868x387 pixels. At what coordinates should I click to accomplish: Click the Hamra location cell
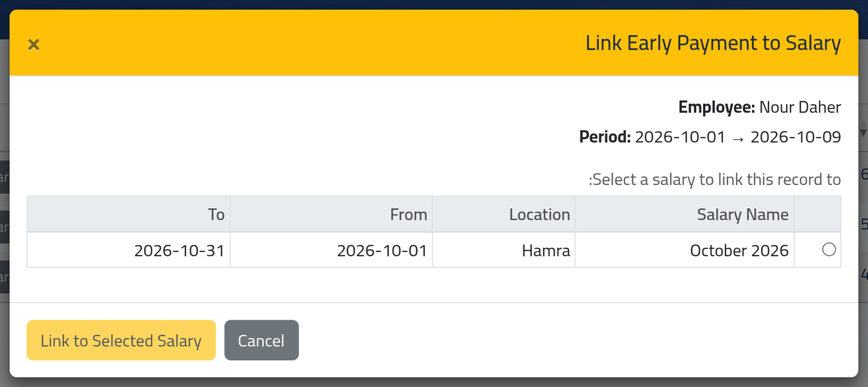pyautogui.click(x=504, y=250)
